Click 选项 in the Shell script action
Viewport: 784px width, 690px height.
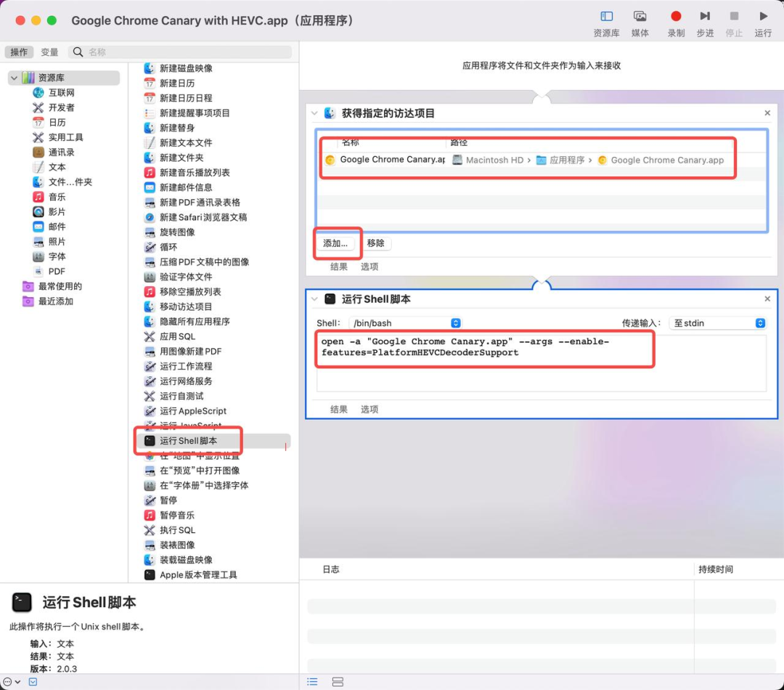pyautogui.click(x=369, y=409)
